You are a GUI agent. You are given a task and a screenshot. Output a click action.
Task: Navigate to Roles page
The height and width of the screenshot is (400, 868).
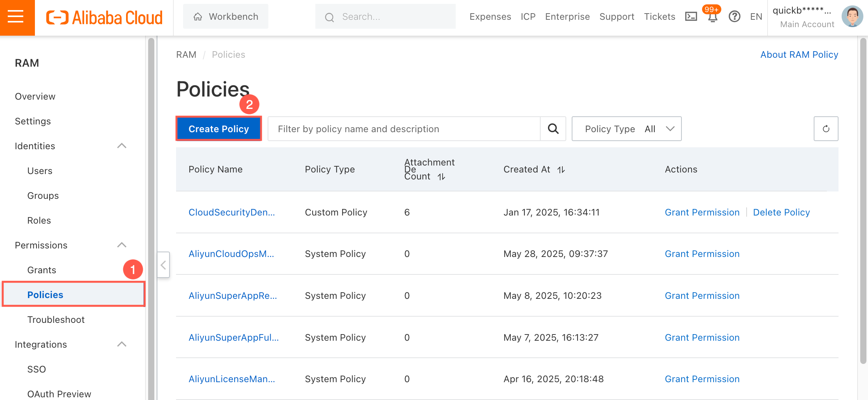click(x=39, y=221)
